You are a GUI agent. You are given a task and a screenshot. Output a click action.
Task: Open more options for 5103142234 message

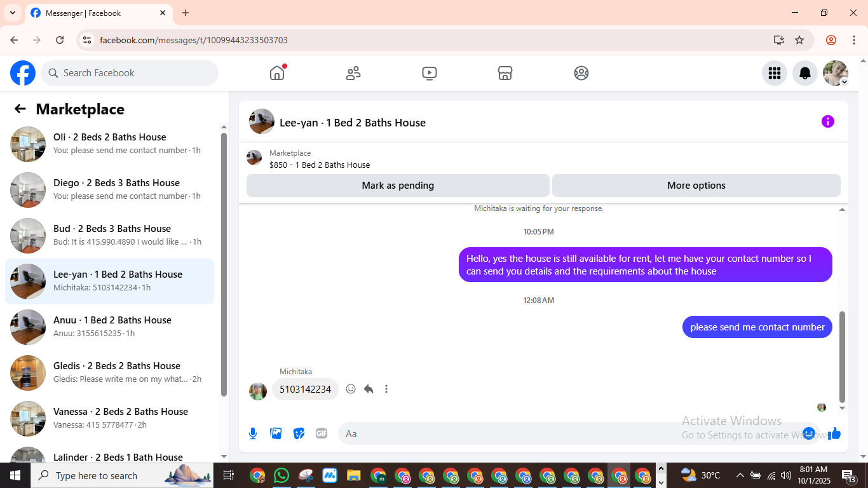386,389
